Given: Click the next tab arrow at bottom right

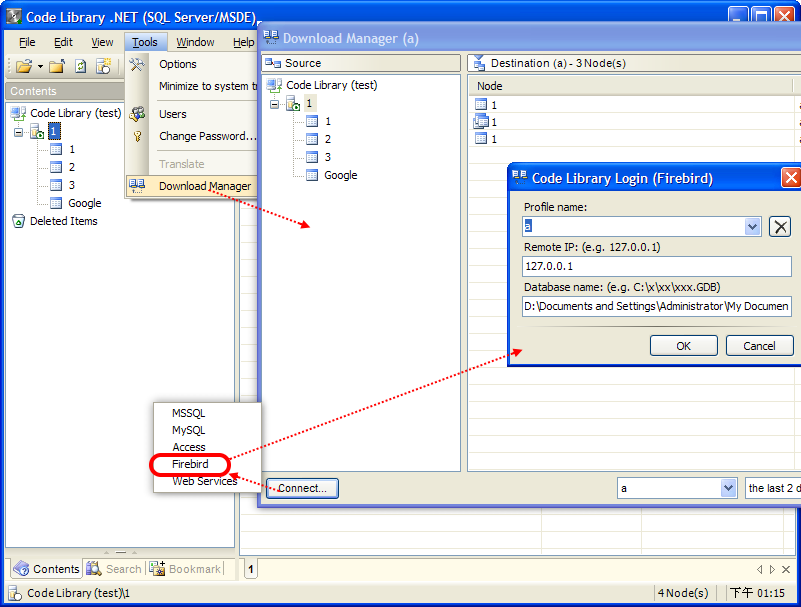Looking at the screenshot, I should [x=772, y=569].
